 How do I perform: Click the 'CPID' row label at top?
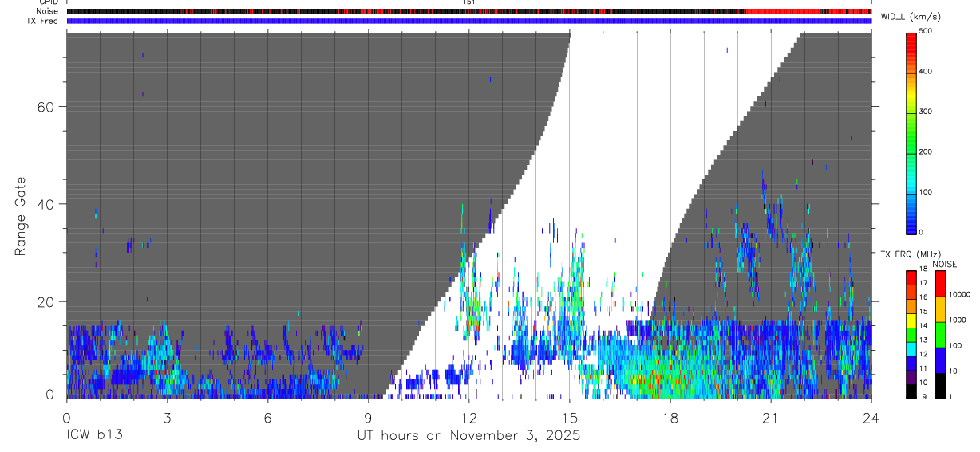(49, 2)
